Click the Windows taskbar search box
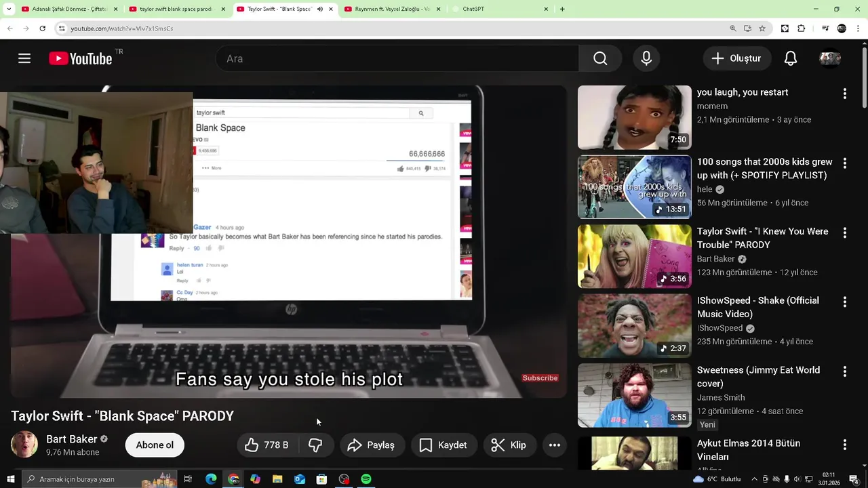Screen dimensions: 868x488 pos(100,479)
